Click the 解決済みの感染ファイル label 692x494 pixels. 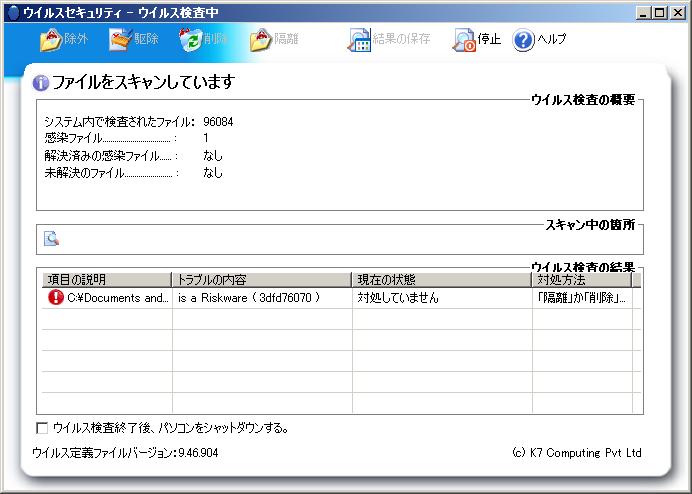point(102,156)
